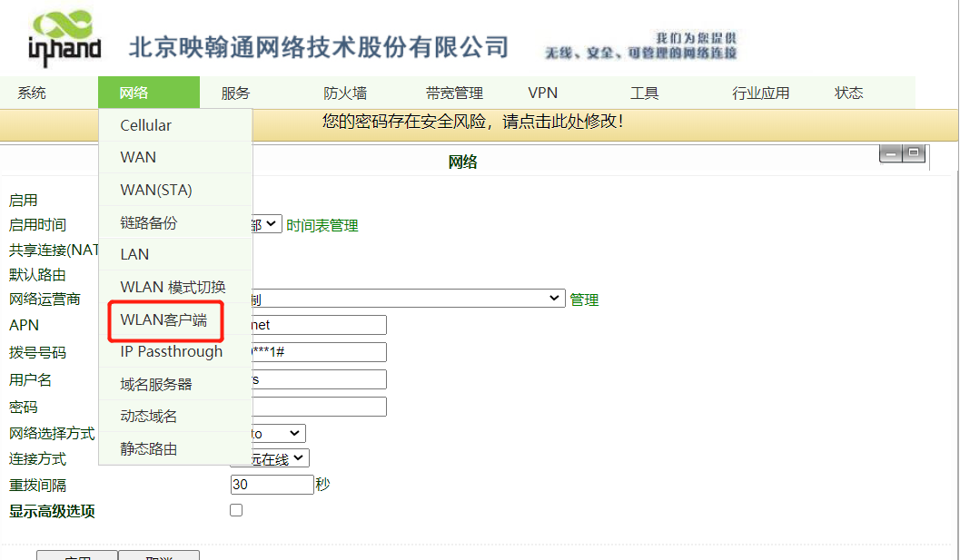This screenshot has height=560, width=960.
Task: Select IP Passthrough menu entry
Action: pos(171,352)
